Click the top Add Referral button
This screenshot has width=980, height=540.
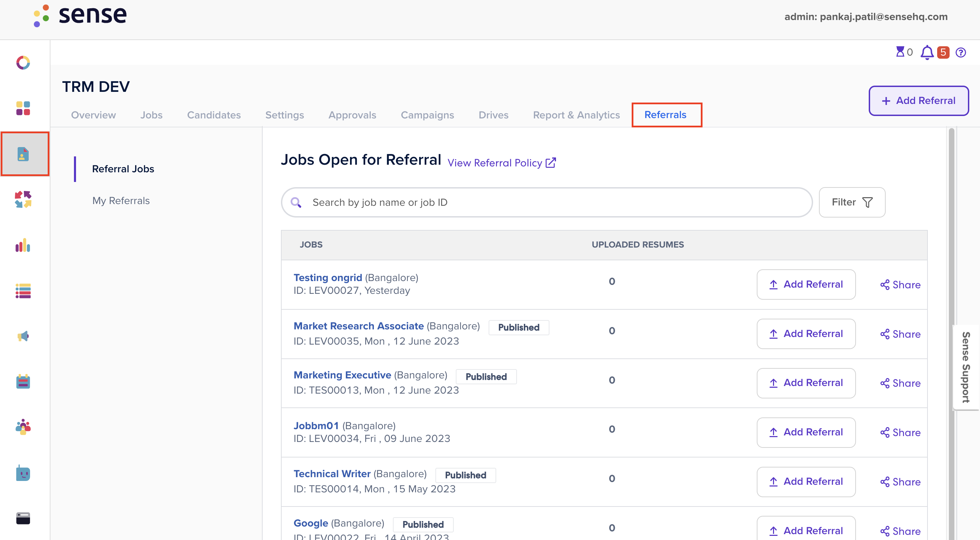(x=918, y=100)
